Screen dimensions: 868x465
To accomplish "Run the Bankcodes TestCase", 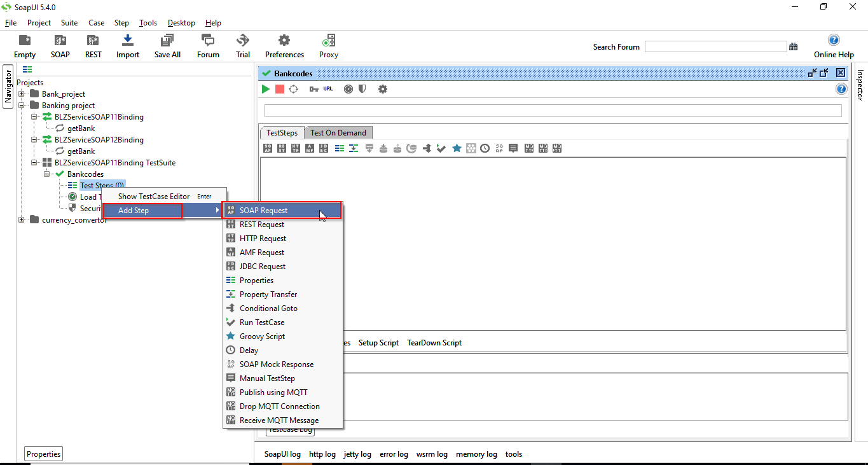I will (x=265, y=89).
